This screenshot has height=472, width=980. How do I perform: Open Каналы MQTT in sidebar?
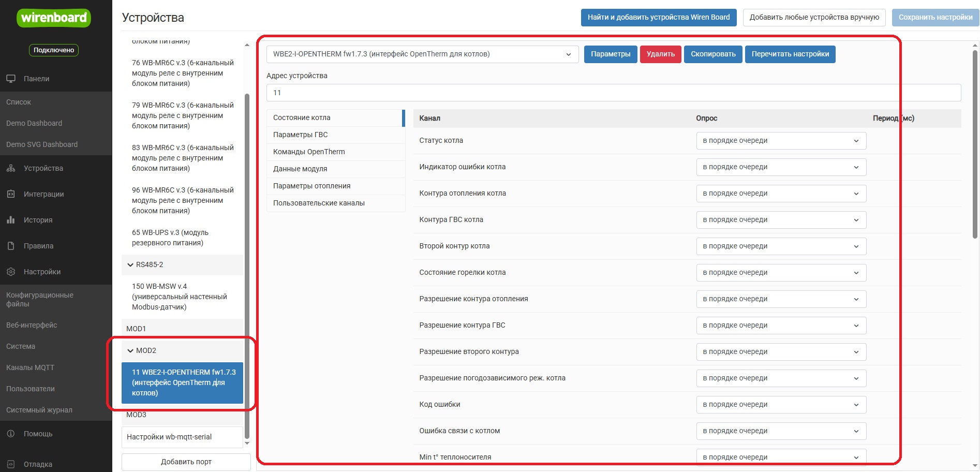[x=56, y=367]
